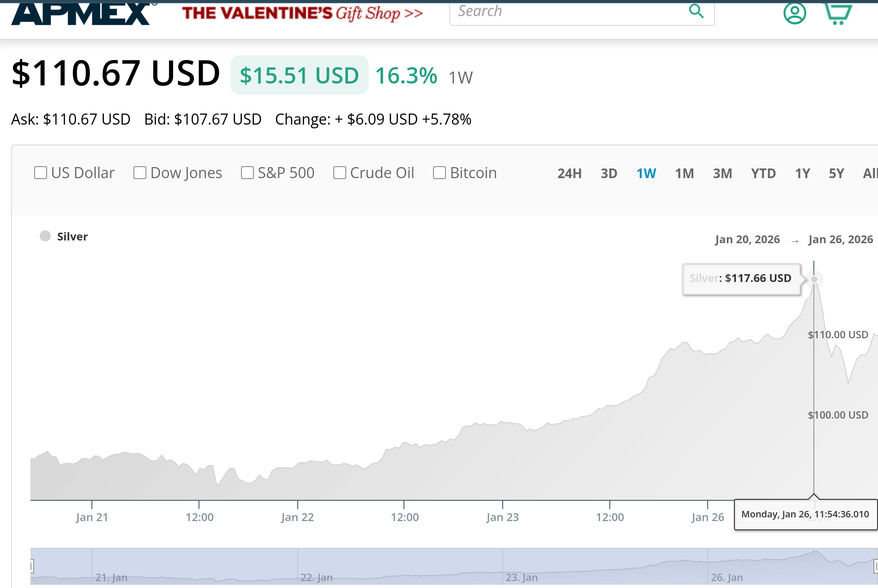Screen dimensions: 878x588
Task: Click the $15.51 USD change badge
Action: click(x=300, y=75)
